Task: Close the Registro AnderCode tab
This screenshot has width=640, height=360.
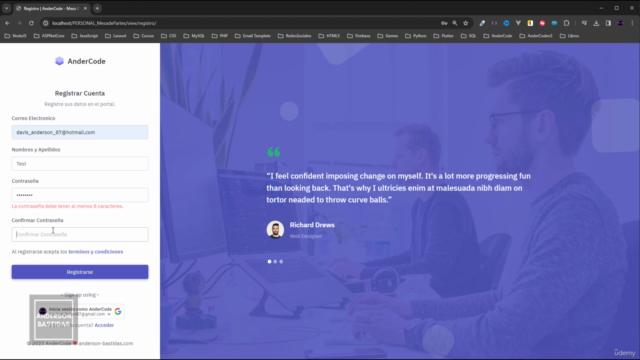Action: 85,8
